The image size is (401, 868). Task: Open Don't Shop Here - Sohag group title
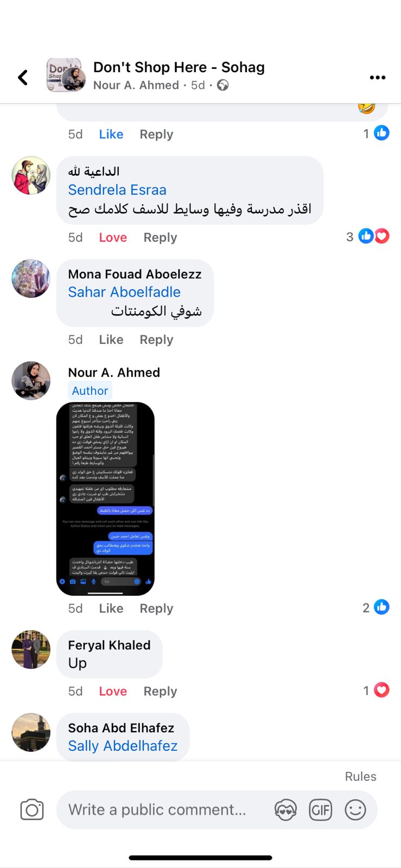(x=179, y=67)
